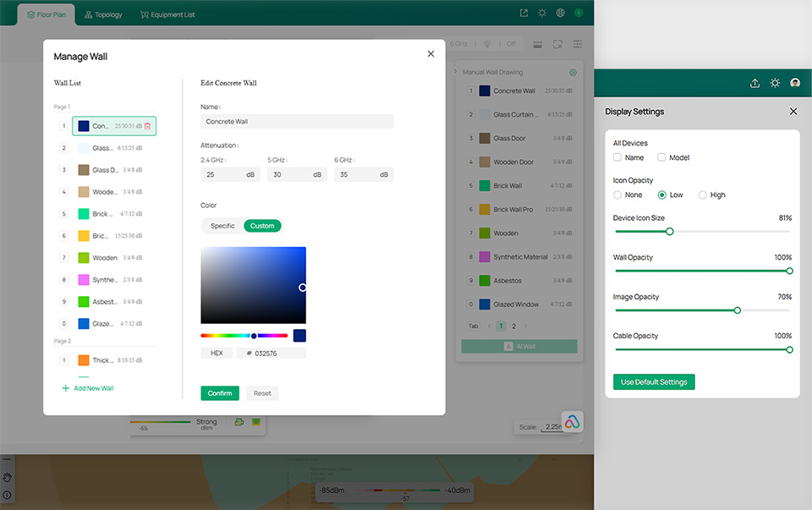This screenshot has width=812, height=510.
Task: Click the Wall Opacity slider handle
Action: coord(789,271)
